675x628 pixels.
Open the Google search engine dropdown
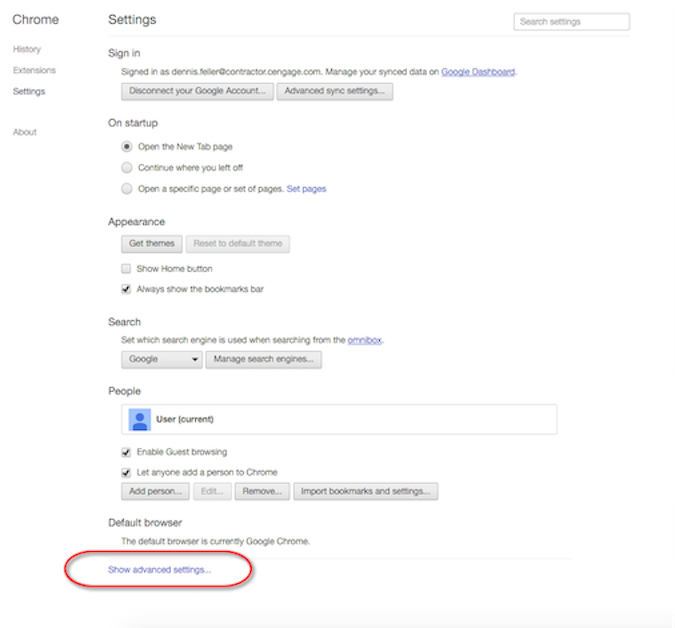(162, 359)
